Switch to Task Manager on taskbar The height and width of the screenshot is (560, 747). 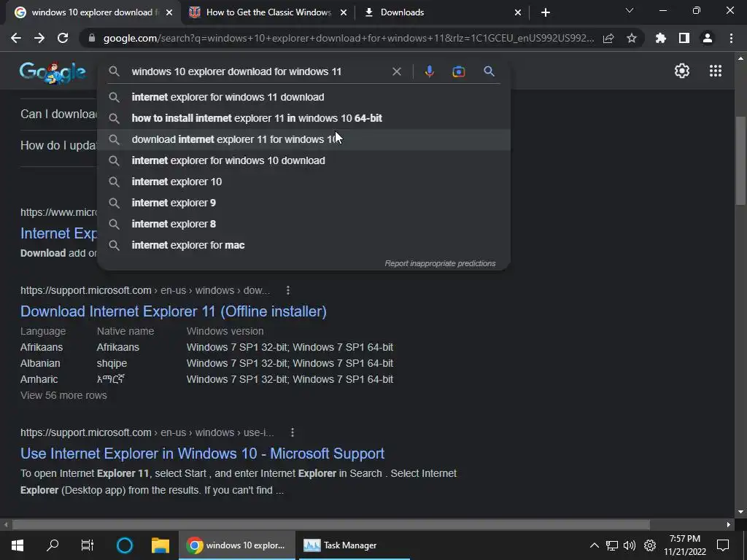point(354,545)
